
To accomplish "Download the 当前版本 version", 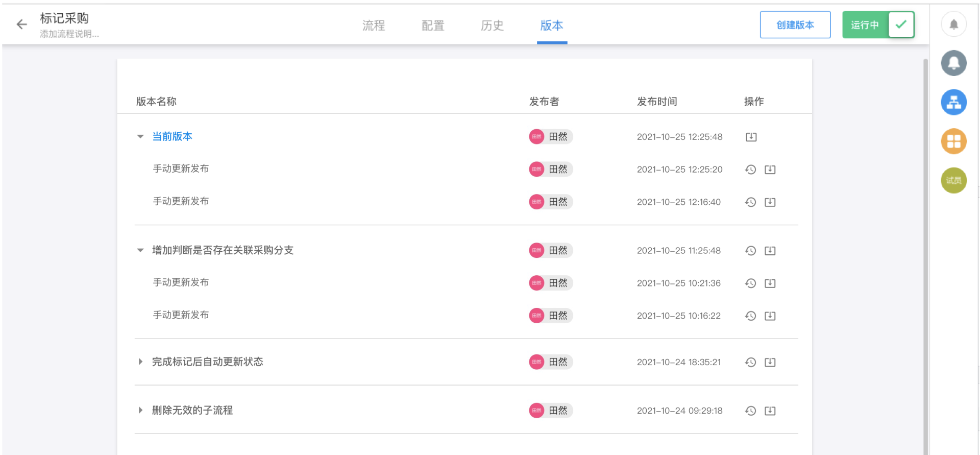I will click(751, 137).
